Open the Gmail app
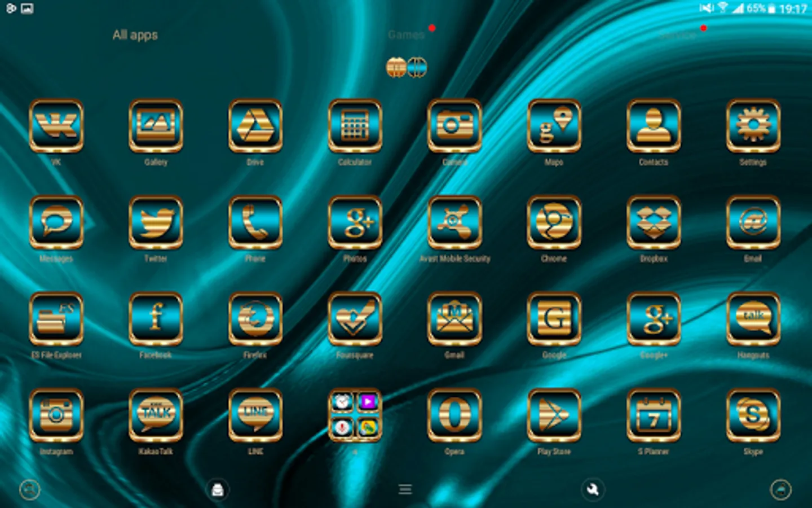Screen dimensions: 812x508 coord(454,319)
